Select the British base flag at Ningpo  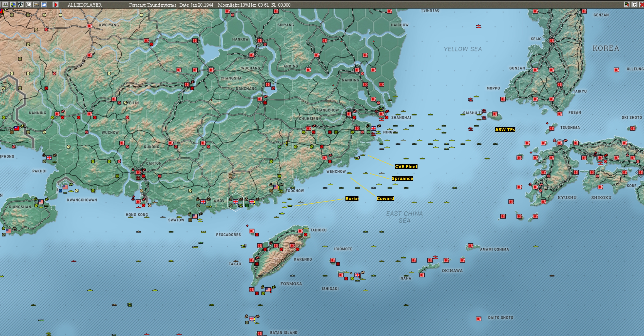point(373,128)
